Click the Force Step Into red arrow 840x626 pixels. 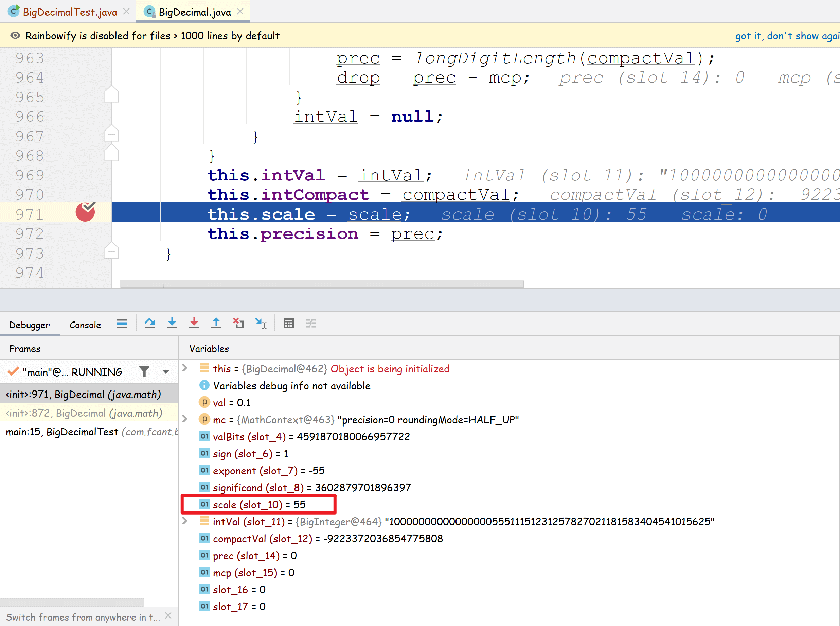point(194,323)
